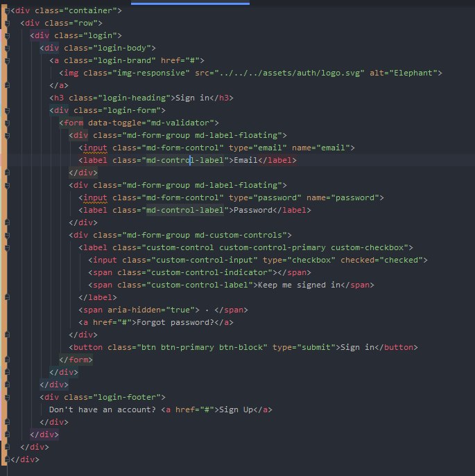Collapse the div class="container" fold marker
Viewport: 475px width, 476px height.
(x=8, y=10)
